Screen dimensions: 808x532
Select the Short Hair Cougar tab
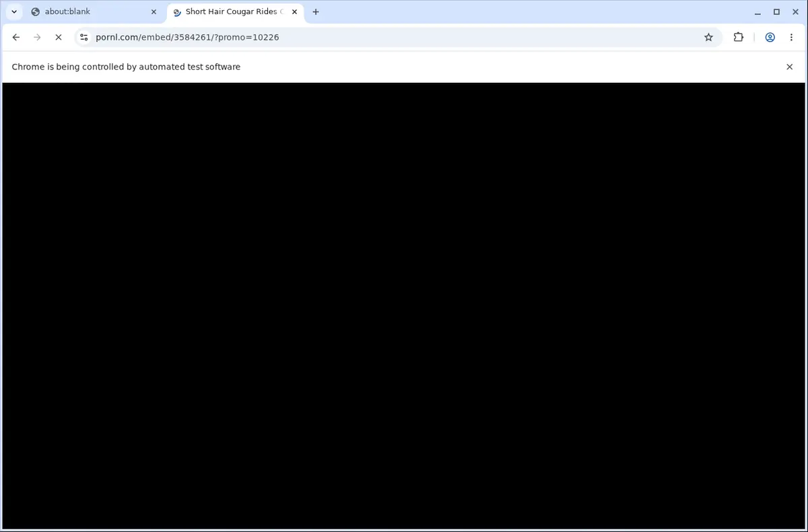(235, 11)
